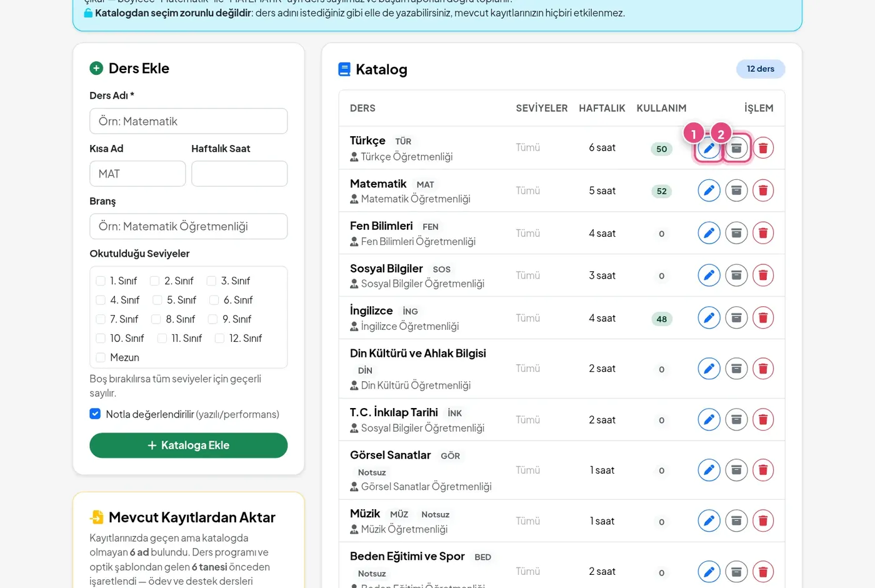Click the Türkçe usage count 50
The image size is (875, 588).
click(662, 149)
